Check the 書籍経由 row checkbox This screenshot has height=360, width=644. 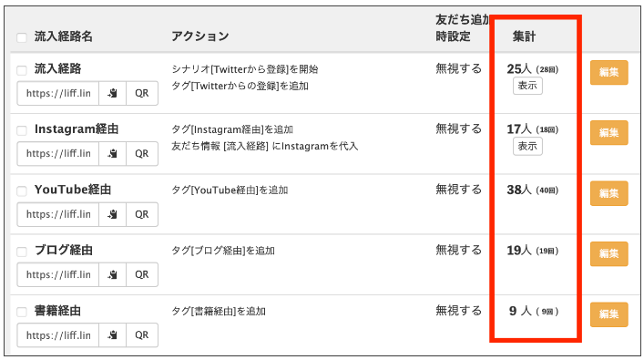click(22, 312)
